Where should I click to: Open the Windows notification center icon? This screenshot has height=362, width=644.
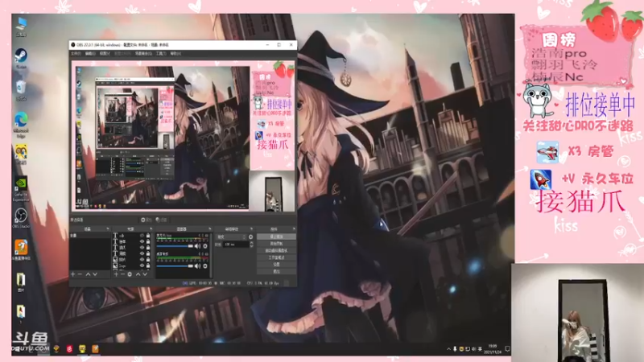(507, 349)
